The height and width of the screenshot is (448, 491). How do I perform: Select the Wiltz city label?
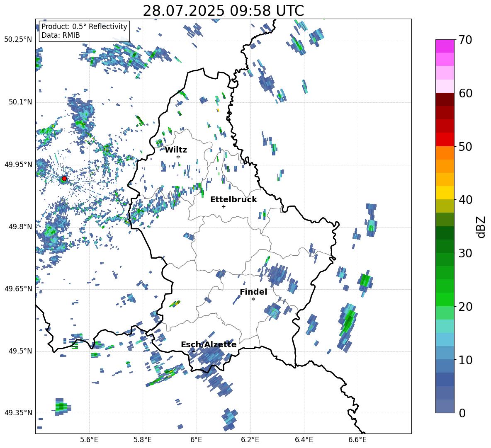(176, 150)
